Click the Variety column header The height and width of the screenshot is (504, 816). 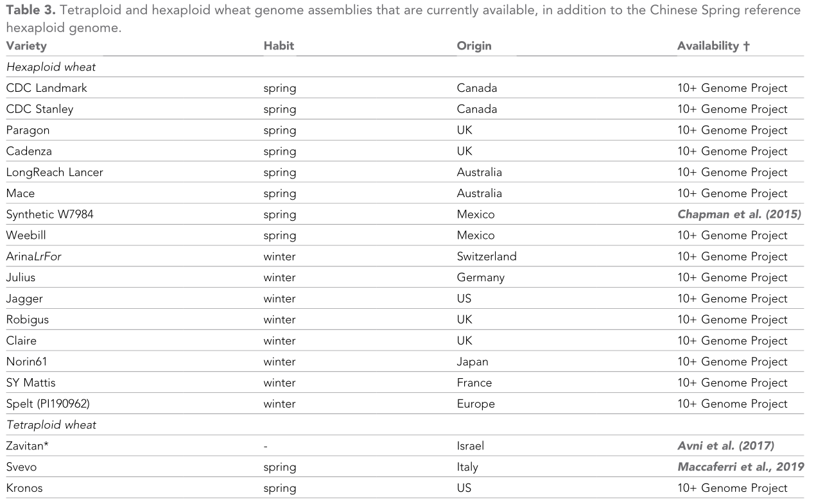pos(26,46)
